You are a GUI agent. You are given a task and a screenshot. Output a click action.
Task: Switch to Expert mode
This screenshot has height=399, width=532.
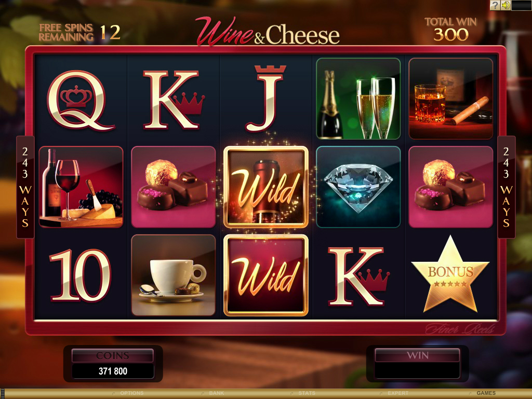click(x=398, y=393)
